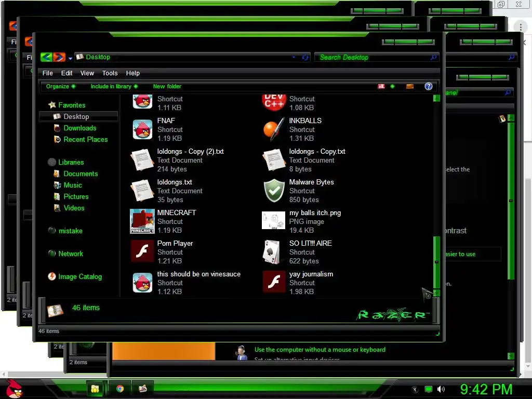The width and height of the screenshot is (532, 399).
Task: Open Recent Places in the sidebar
Action: [x=81, y=139]
